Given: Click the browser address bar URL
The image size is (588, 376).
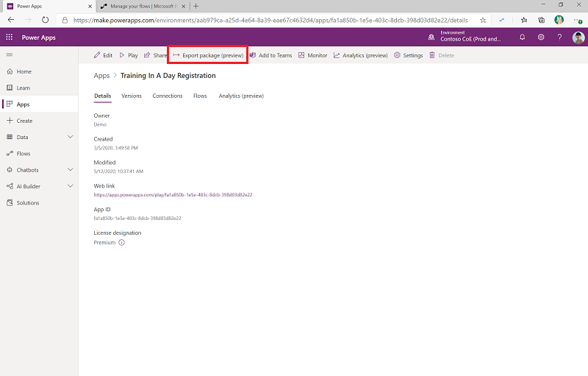Looking at the screenshot, I should (x=270, y=21).
